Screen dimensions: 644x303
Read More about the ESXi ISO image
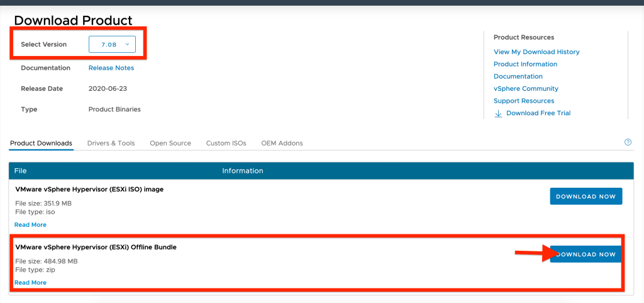[30, 225]
